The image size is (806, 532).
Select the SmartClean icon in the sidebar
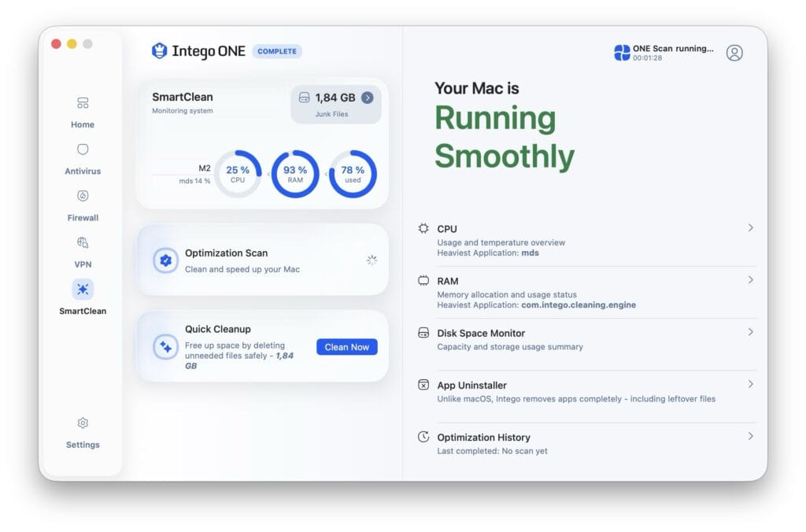[x=83, y=289]
